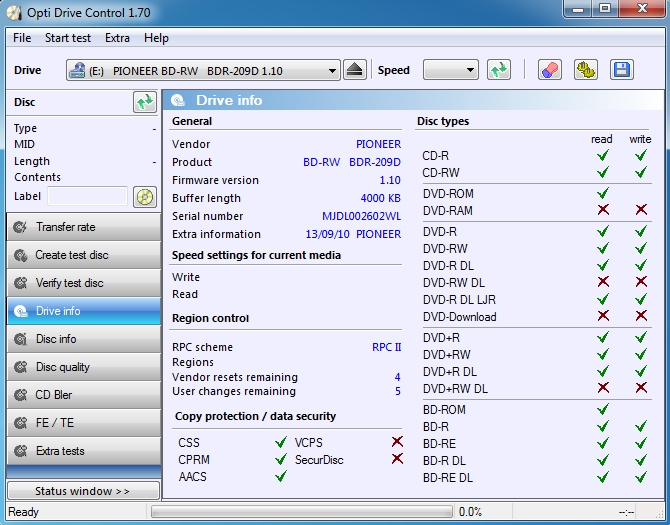This screenshot has height=525, width=670.
Task: Click the Transfer rate disc icon
Action: coord(20,227)
